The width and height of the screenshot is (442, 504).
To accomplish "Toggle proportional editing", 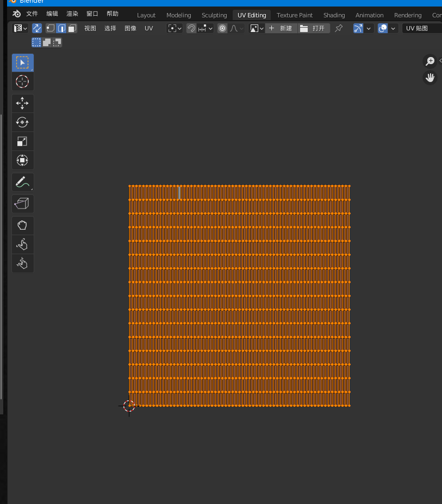I will click(222, 28).
